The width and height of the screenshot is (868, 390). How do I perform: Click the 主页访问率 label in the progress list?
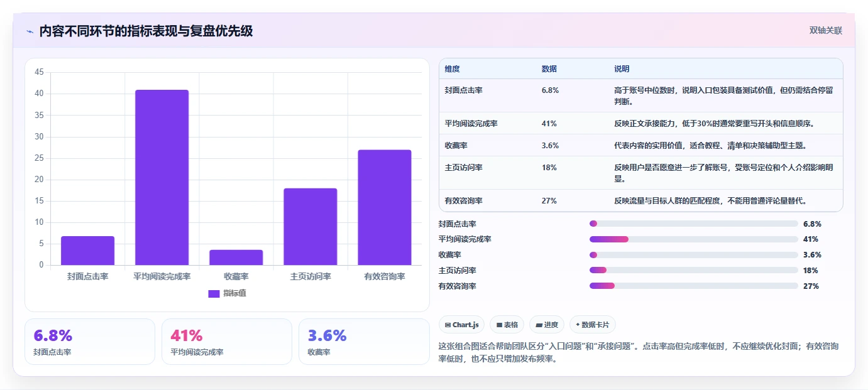[x=457, y=271]
